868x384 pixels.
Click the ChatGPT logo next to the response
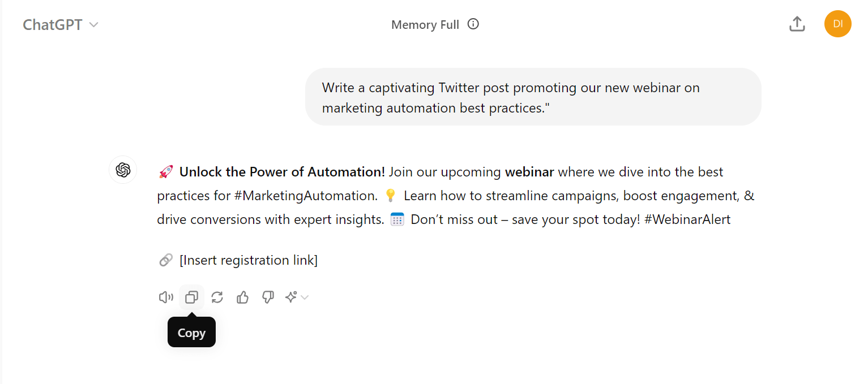pyautogui.click(x=123, y=170)
